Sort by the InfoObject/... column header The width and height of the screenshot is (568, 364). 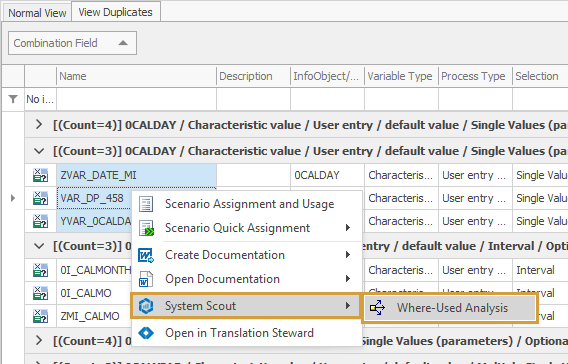coord(327,76)
